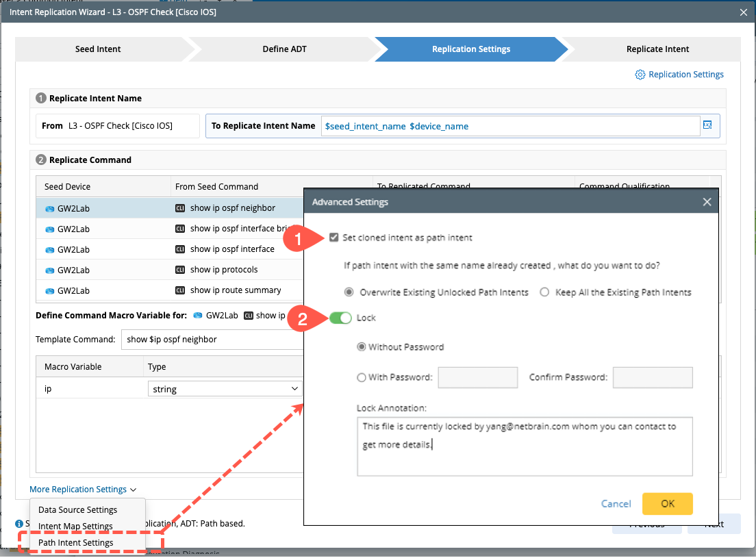Select Overwrite Existing Unlocked Path Intents
This screenshot has width=756, height=558.
(x=349, y=292)
